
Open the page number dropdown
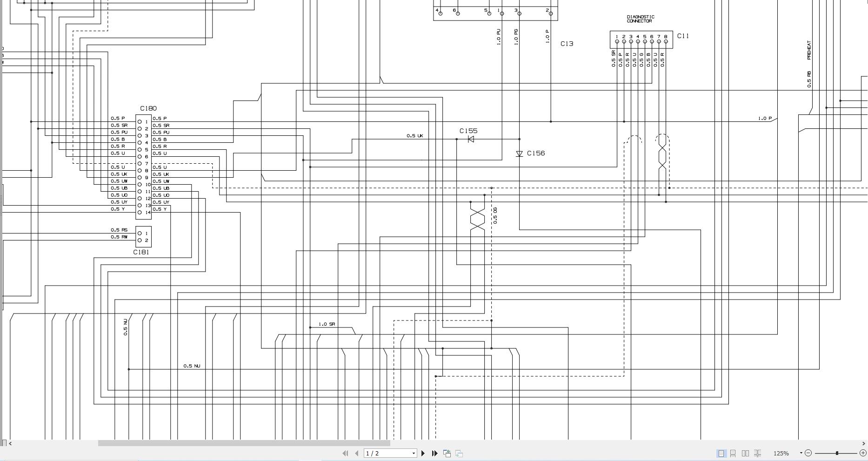click(413, 453)
